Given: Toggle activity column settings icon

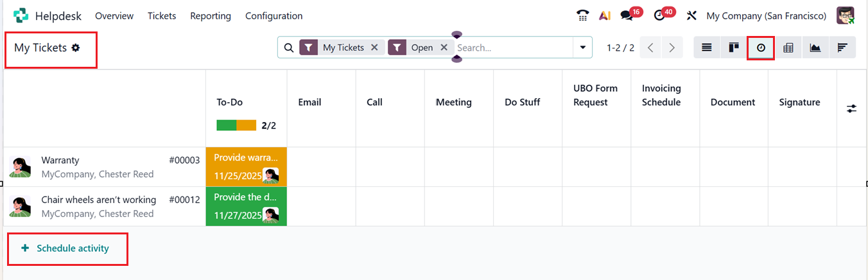Looking at the screenshot, I should (x=851, y=109).
